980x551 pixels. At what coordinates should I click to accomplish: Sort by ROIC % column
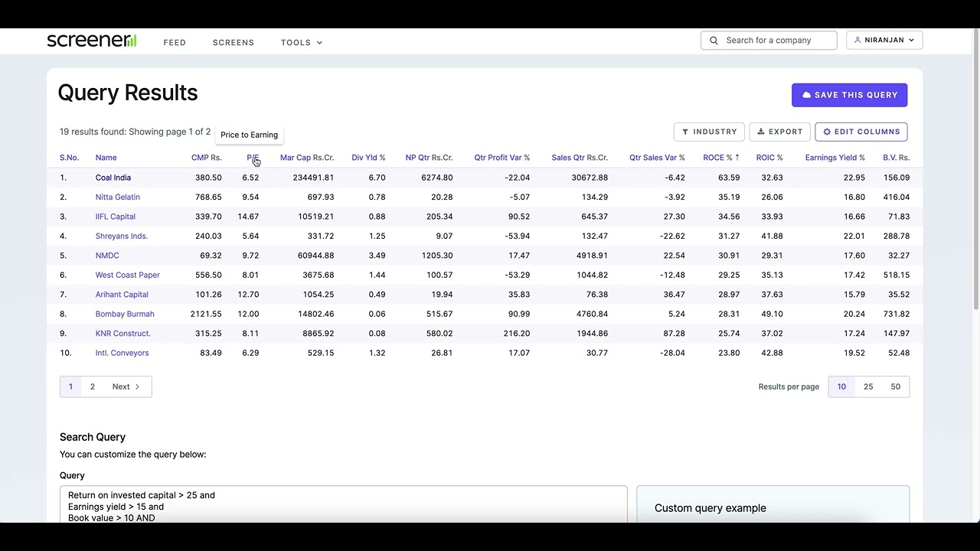[769, 158]
